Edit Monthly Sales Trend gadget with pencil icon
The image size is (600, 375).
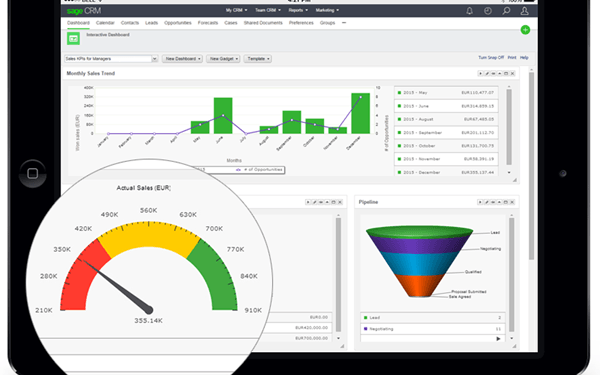pos(487,73)
